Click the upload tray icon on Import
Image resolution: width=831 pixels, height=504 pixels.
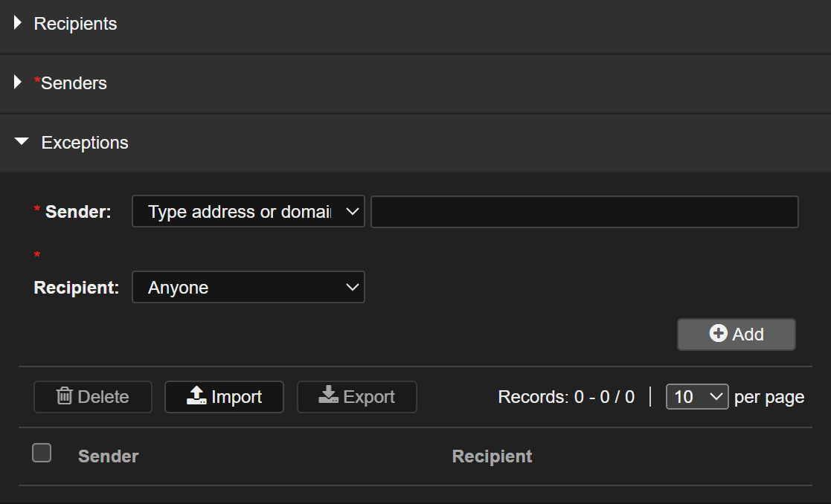click(196, 395)
